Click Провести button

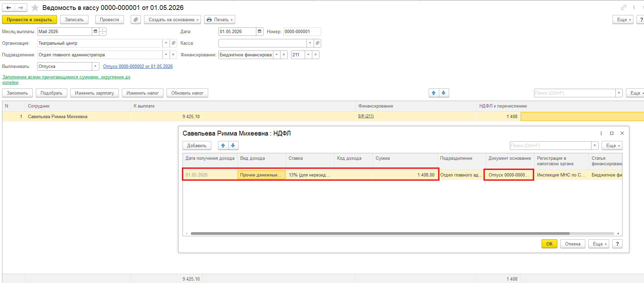pos(109,19)
